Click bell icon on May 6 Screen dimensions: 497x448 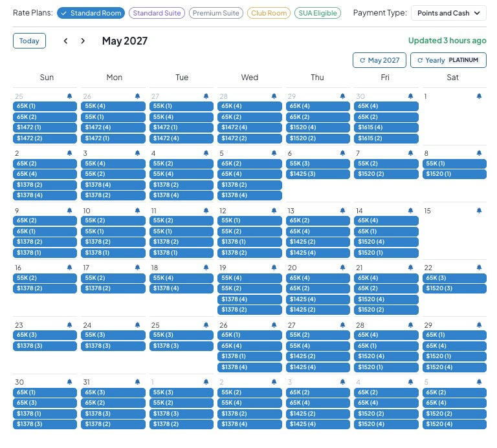[x=342, y=153]
